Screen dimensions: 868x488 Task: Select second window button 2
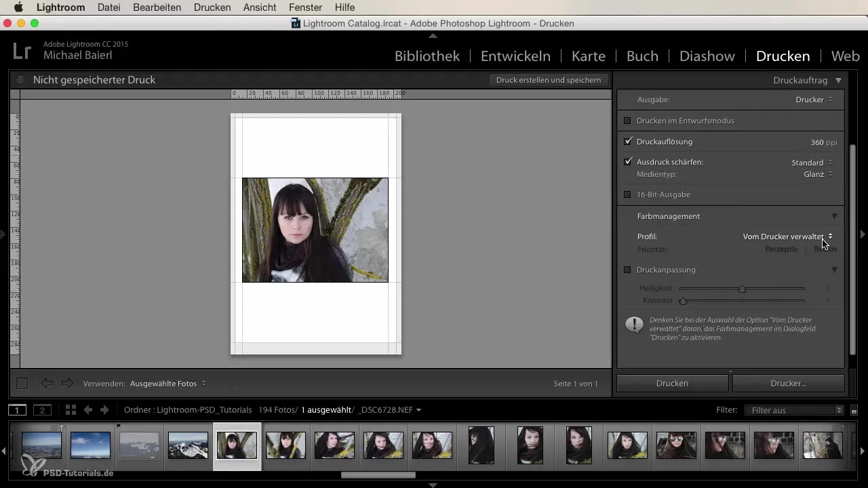click(42, 410)
